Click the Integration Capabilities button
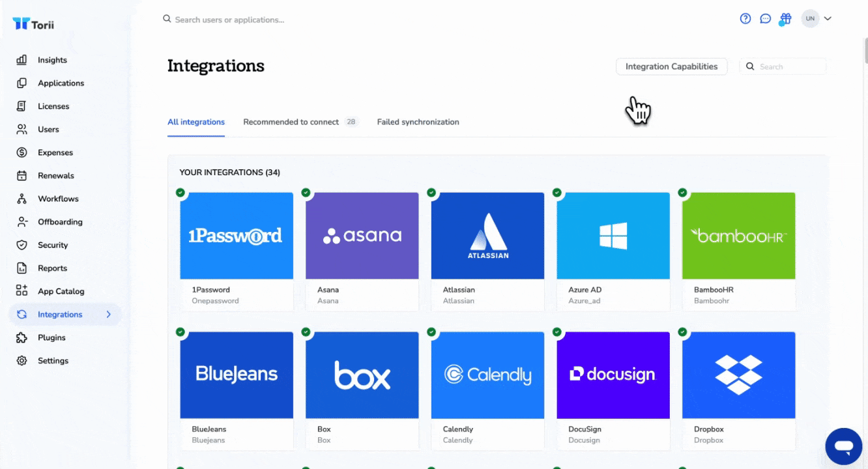This screenshot has width=868, height=469. click(671, 66)
